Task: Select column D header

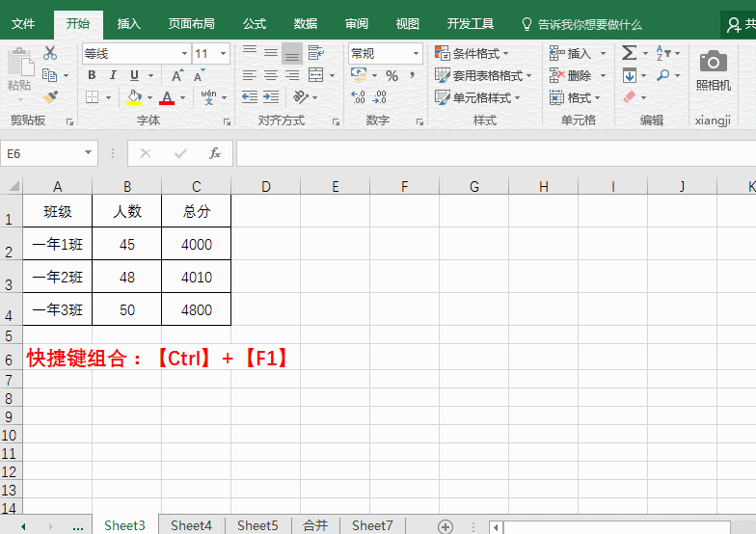Action: (x=266, y=186)
